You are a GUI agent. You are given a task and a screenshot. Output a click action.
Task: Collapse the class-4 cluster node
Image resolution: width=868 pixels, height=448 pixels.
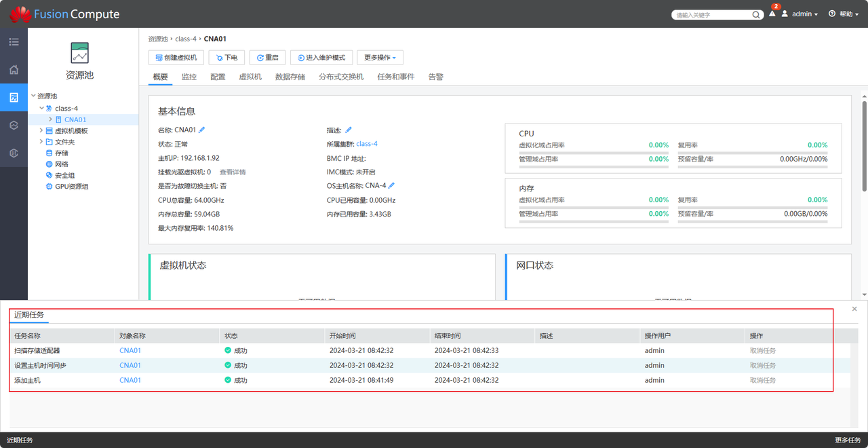(x=41, y=108)
